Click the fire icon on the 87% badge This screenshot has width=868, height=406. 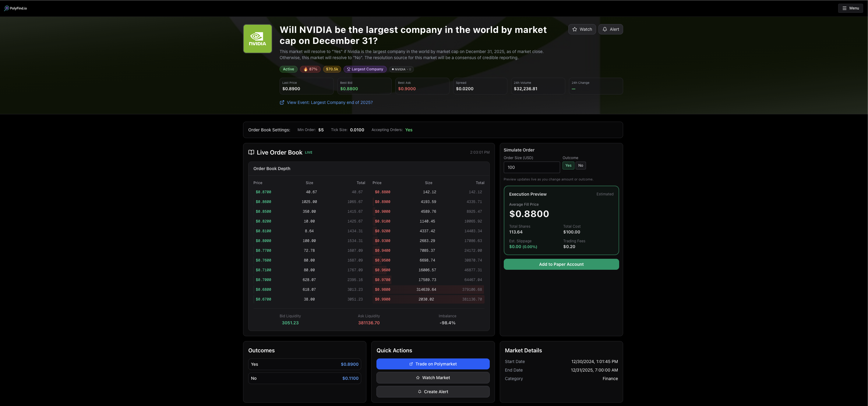(x=306, y=69)
